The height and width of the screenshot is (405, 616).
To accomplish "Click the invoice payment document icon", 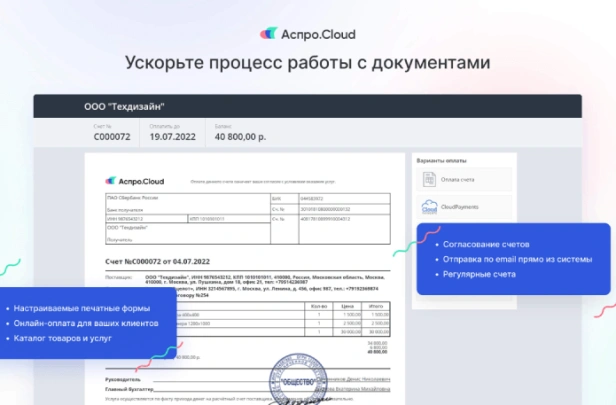I will click(429, 179).
